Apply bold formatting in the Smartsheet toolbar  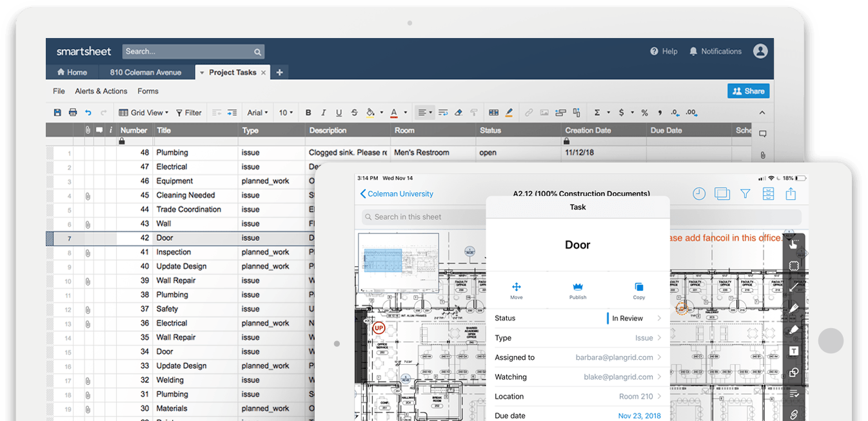[308, 112]
